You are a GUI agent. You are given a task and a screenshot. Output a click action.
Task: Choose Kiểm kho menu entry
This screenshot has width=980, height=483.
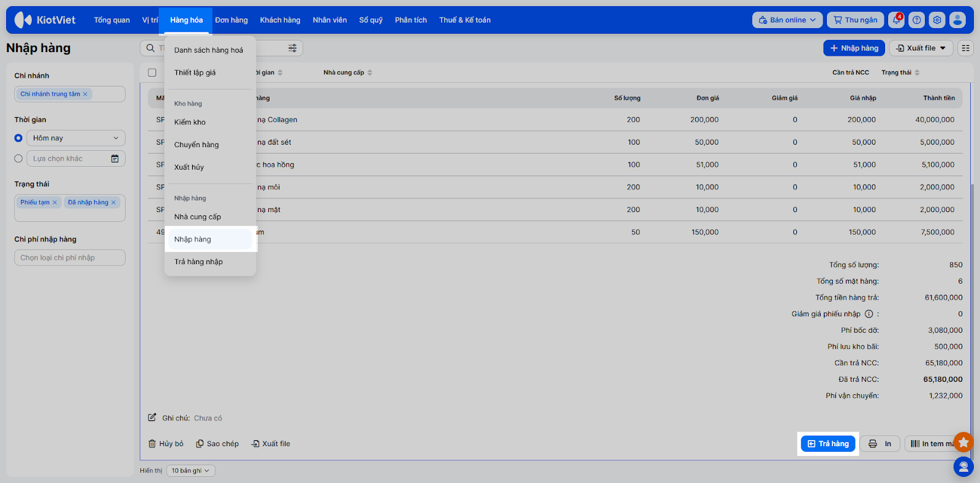210,122
